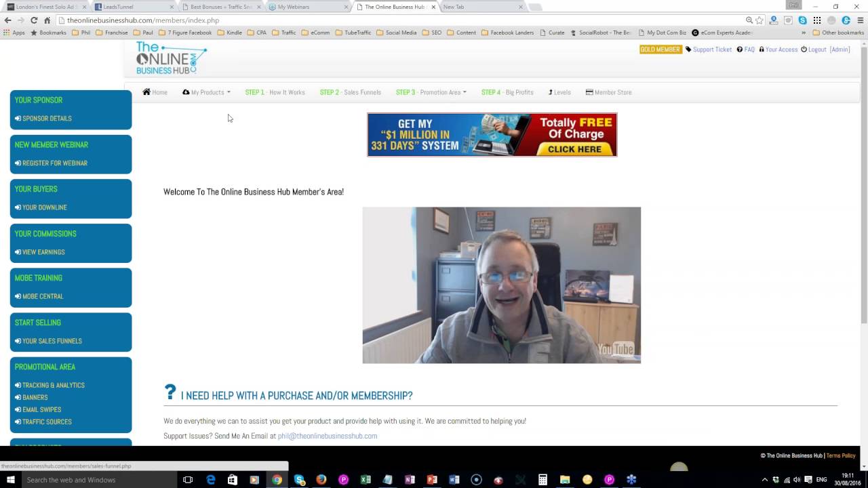Screen dimensions: 868x488
Task: Open Microsoft Edge from the taskbar
Action: coord(211,480)
